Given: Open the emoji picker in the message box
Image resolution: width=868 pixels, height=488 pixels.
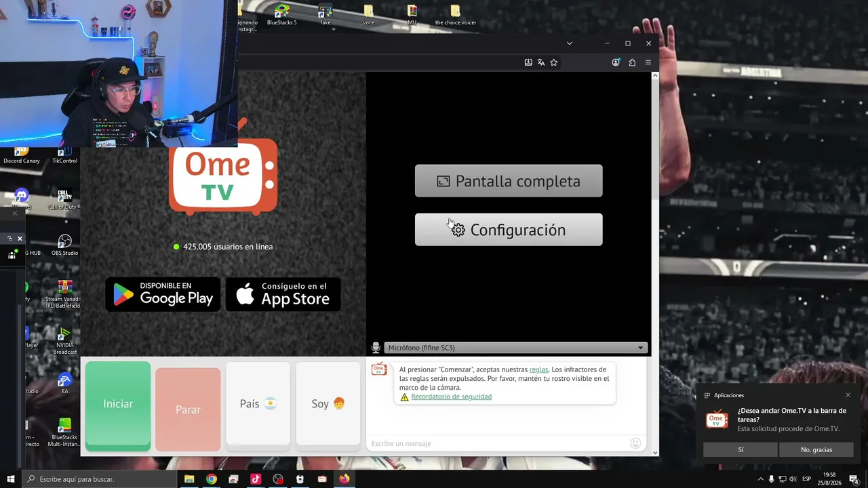Looking at the screenshot, I should pyautogui.click(x=635, y=443).
